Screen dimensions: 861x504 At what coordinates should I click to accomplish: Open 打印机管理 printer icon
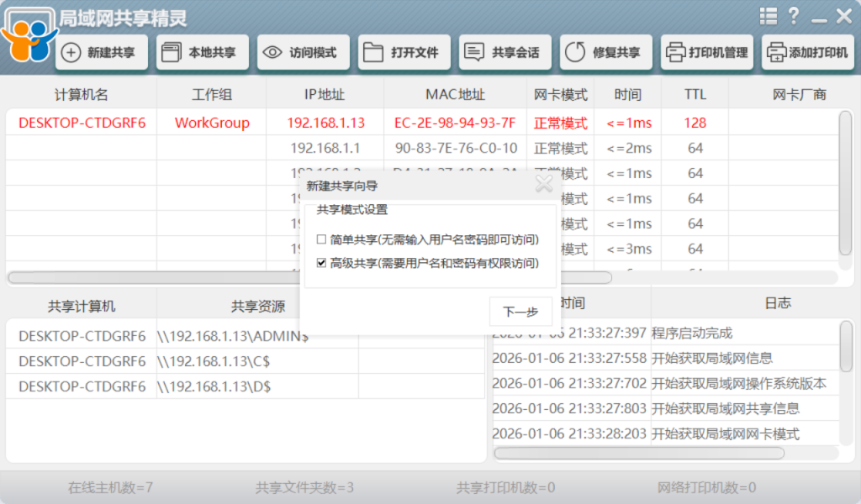(x=675, y=53)
